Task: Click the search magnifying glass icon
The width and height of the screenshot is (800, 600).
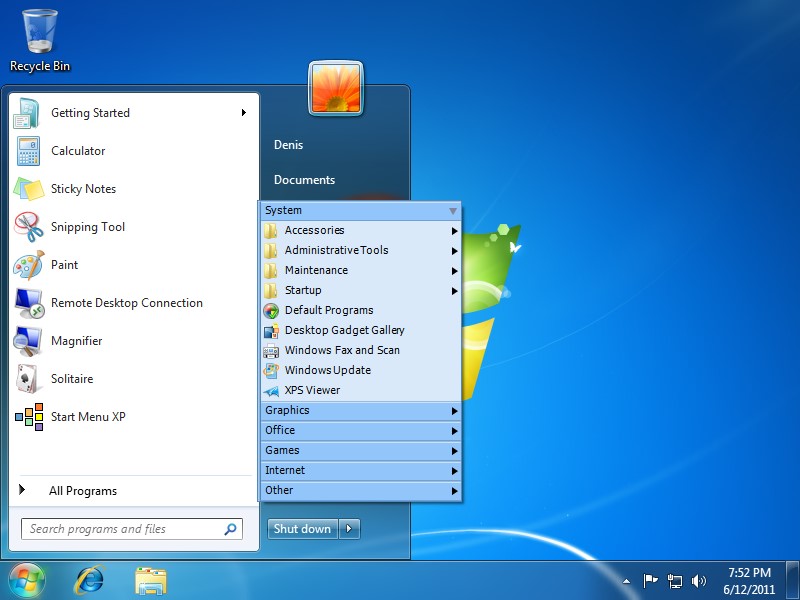Action: (x=231, y=529)
